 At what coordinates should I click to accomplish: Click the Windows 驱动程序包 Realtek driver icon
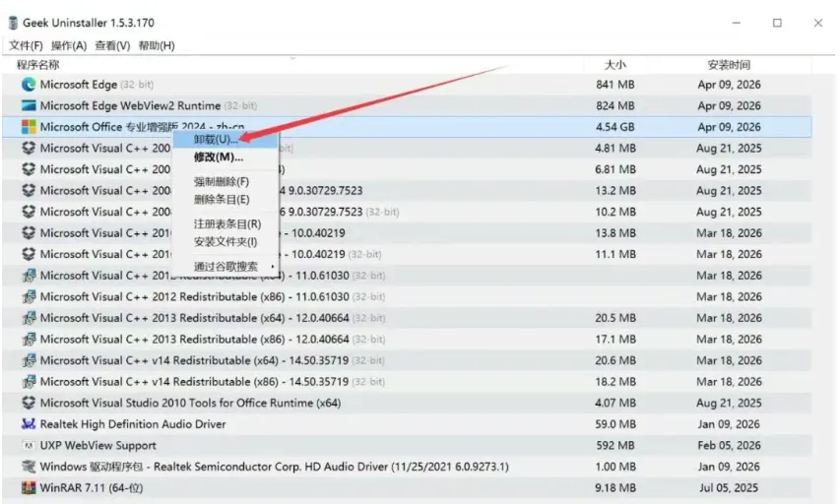(x=29, y=467)
